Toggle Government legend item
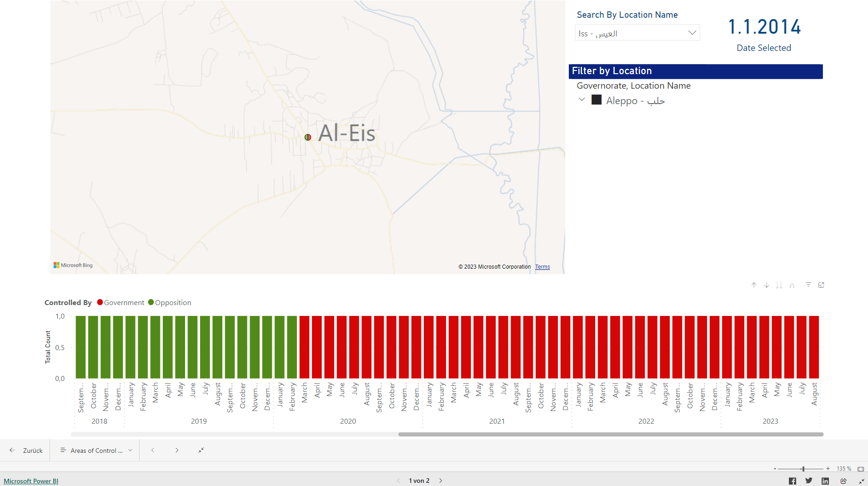This screenshot has width=868, height=486. 120,303
